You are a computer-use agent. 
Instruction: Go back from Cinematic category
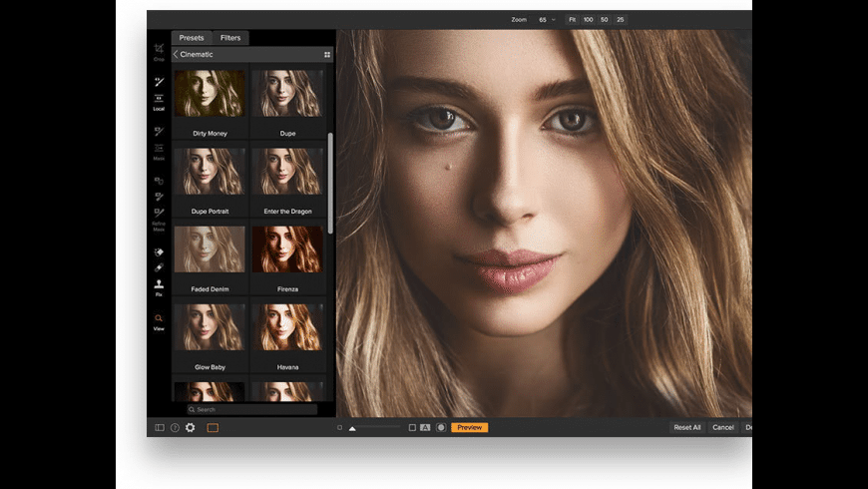[x=176, y=54]
